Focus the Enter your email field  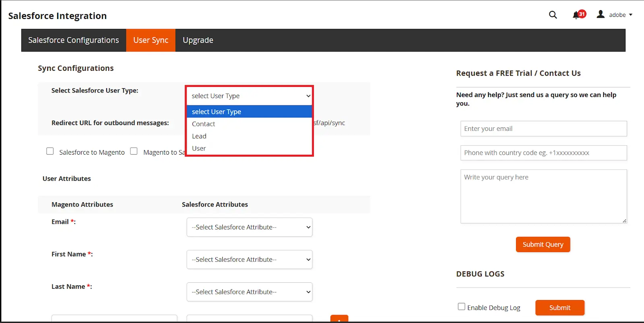pyautogui.click(x=544, y=128)
